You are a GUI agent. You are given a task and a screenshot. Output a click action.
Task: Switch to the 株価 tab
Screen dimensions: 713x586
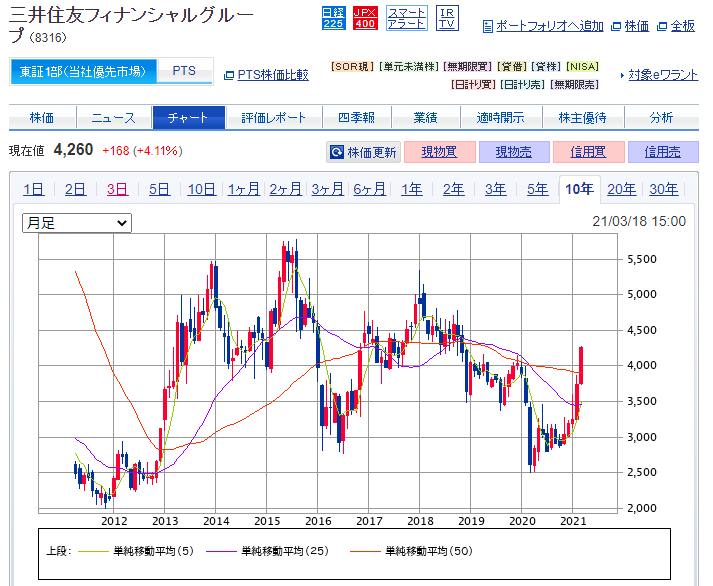click(42, 118)
